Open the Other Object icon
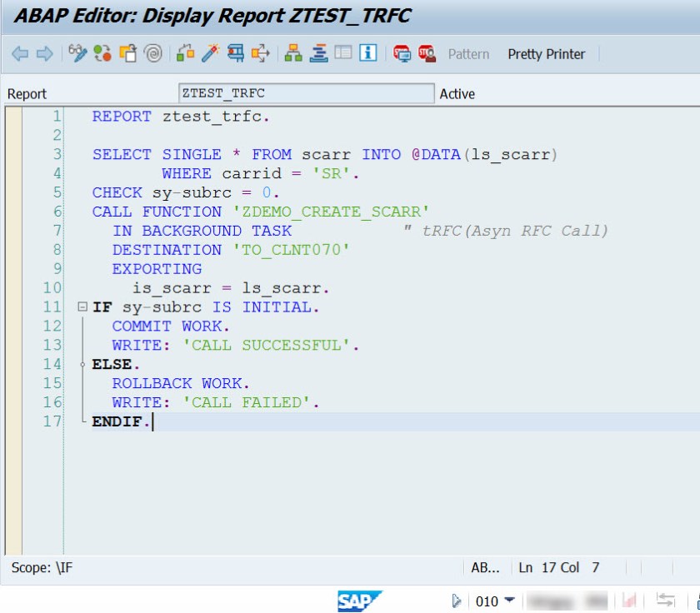700x613 pixels. point(127,54)
